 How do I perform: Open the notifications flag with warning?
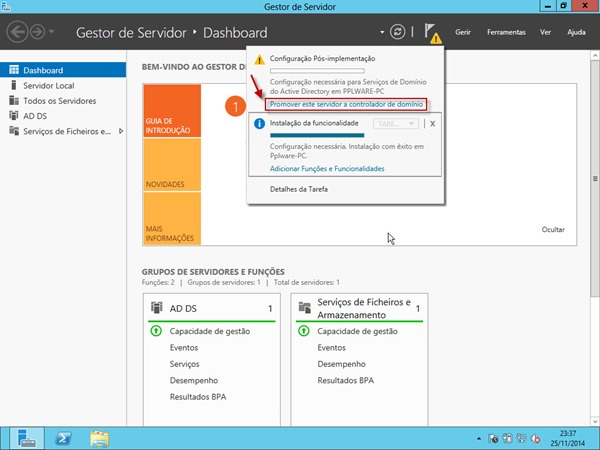[433, 33]
